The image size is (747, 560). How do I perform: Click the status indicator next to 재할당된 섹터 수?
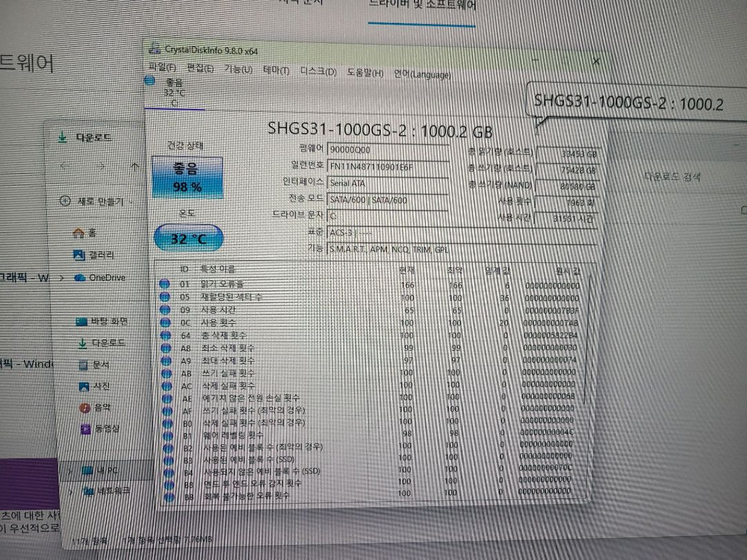[165, 295]
